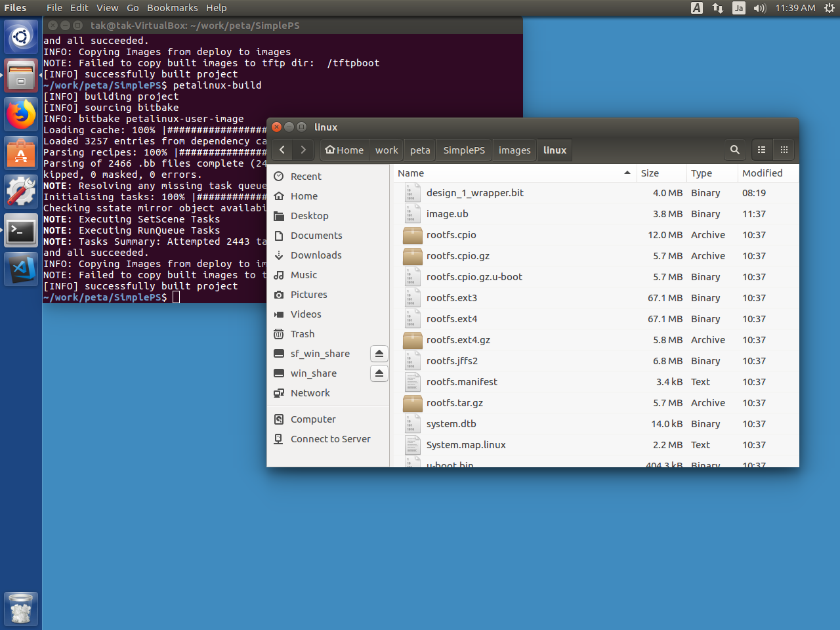The image size is (840, 630).
Task: Open the network indicator in the top bar
Action: coord(717,8)
